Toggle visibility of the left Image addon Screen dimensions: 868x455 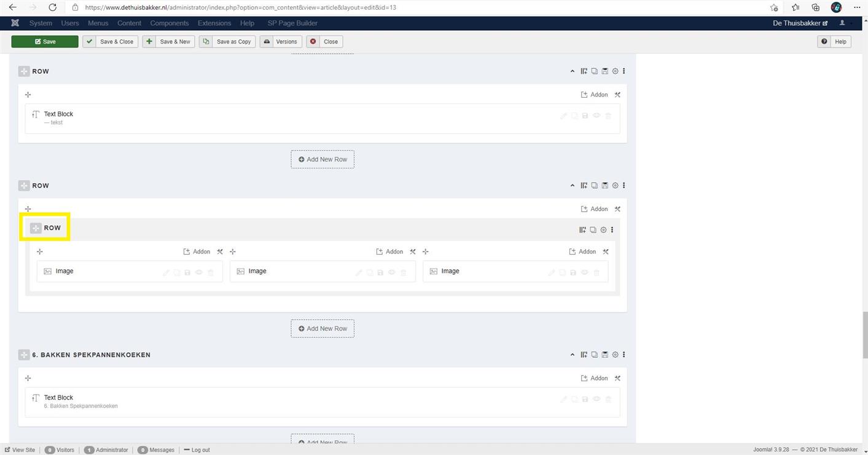[199, 272]
